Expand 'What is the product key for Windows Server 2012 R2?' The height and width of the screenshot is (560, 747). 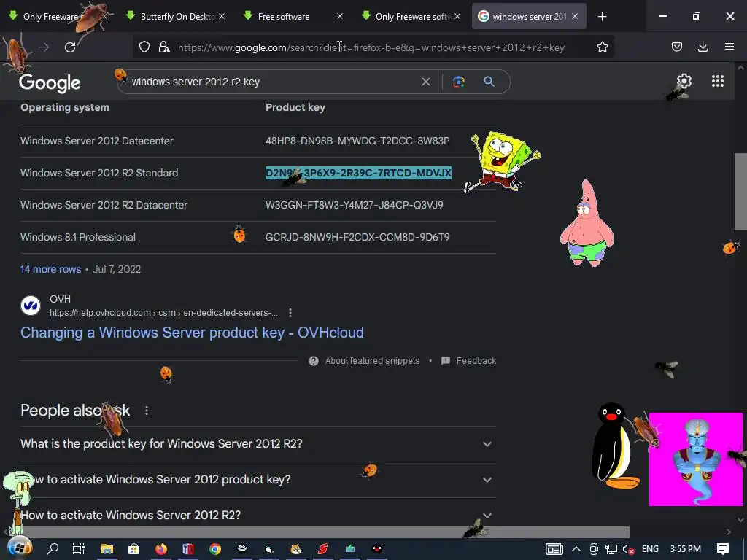click(258, 444)
